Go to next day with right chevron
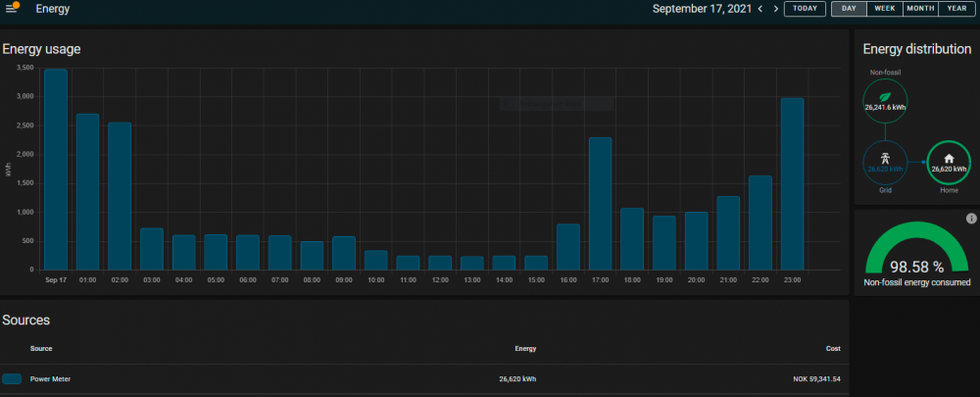Image resolution: width=980 pixels, height=397 pixels. 776,9
